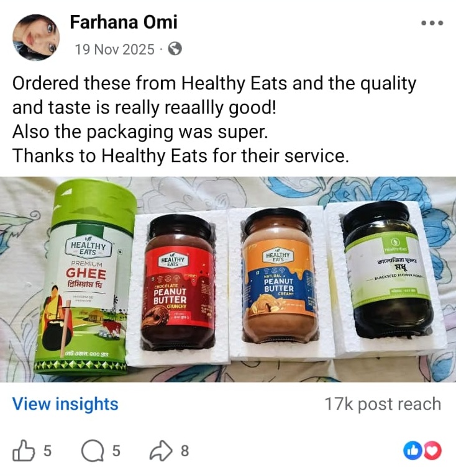
Task: Open View insights
Action: 65,404
